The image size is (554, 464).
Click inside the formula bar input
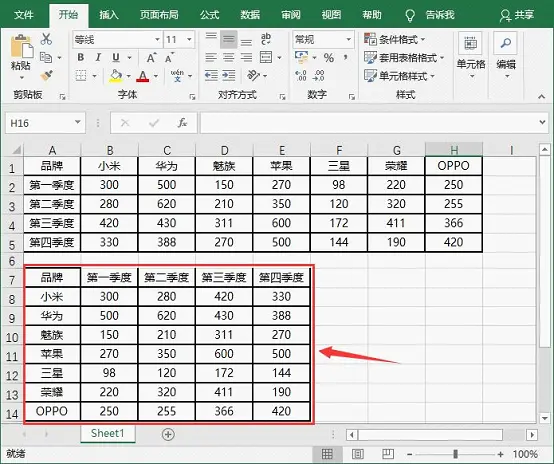coord(368,123)
